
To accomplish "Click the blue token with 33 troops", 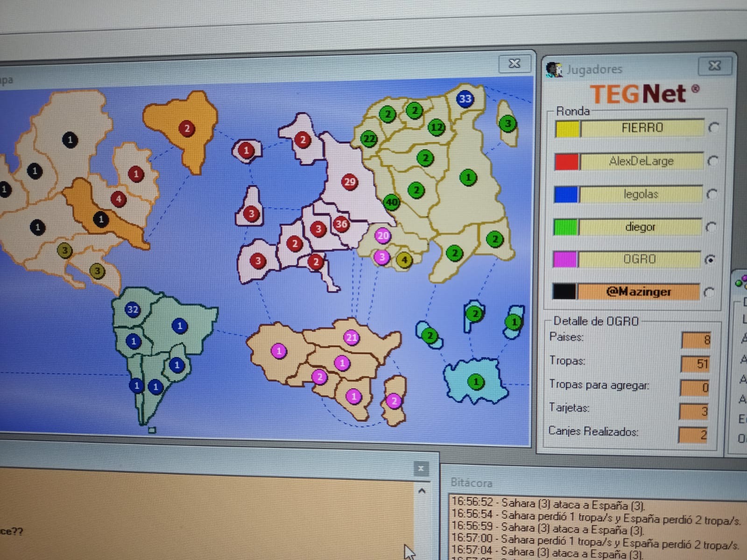I will 465,99.
